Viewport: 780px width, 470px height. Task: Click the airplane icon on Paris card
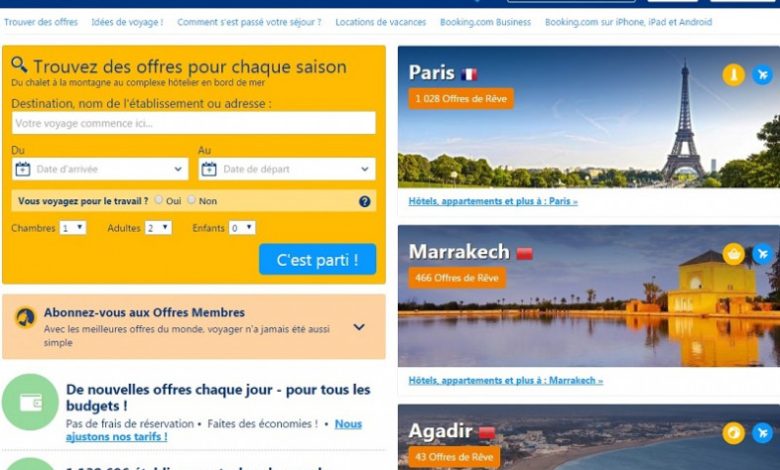coord(762,75)
